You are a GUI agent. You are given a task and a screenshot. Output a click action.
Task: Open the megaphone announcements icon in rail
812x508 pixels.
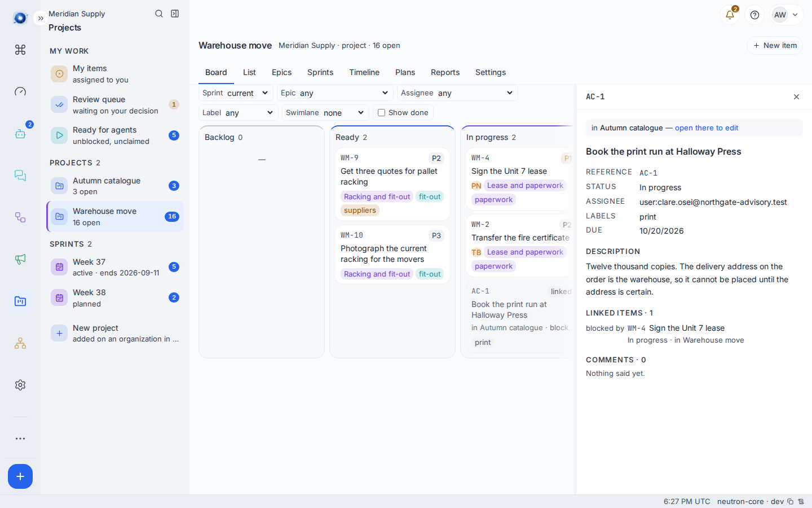click(20, 259)
